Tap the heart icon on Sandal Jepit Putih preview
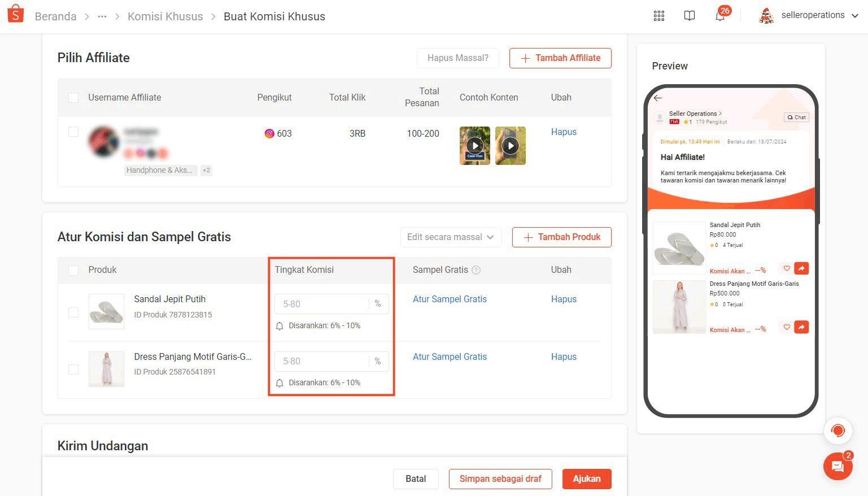 point(786,268)
